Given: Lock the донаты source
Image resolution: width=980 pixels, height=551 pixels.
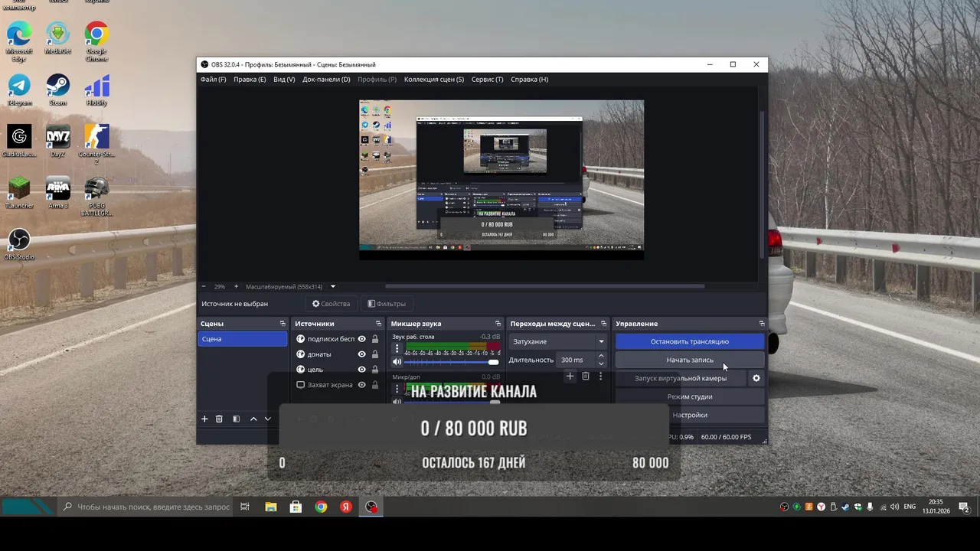Looking at the screenshot, I should click(375, 354).
